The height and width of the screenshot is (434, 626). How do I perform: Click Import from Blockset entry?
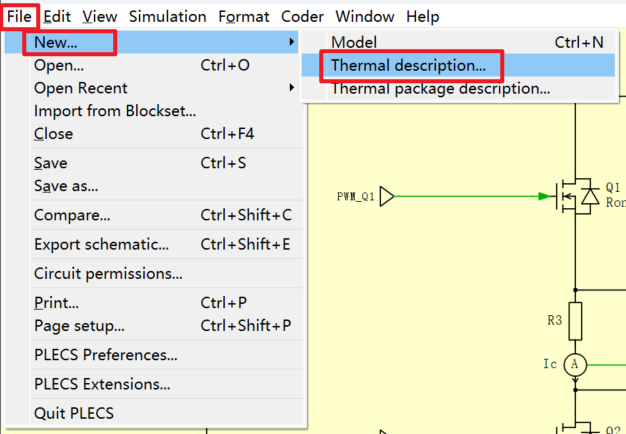coord(115,111)
